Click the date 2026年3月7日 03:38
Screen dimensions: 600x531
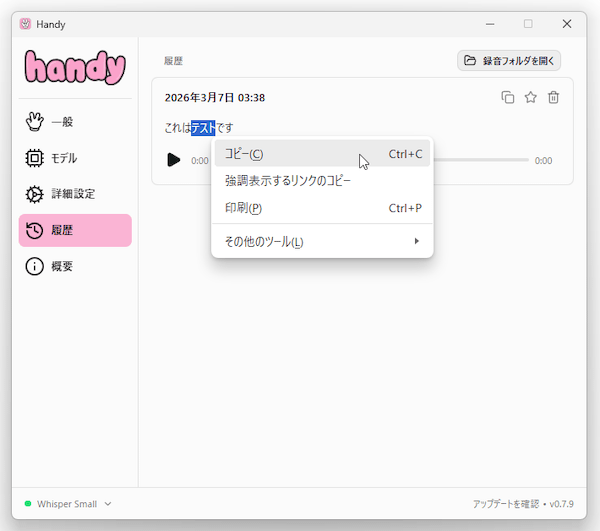tap(215, 98)
